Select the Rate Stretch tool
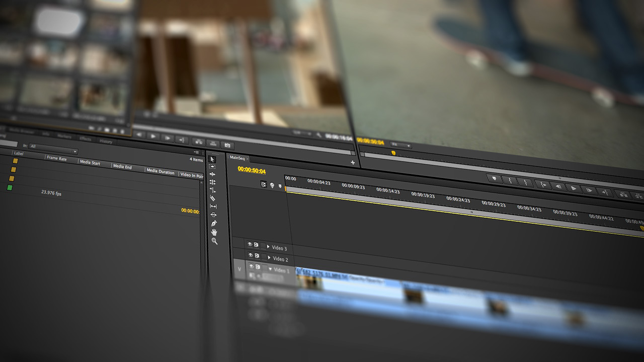The image size is (644, 362). [213, 191]
